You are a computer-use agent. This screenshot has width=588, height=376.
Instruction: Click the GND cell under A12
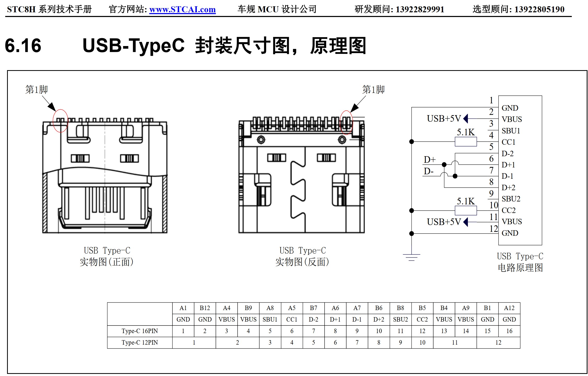click(x=509, y=319)
